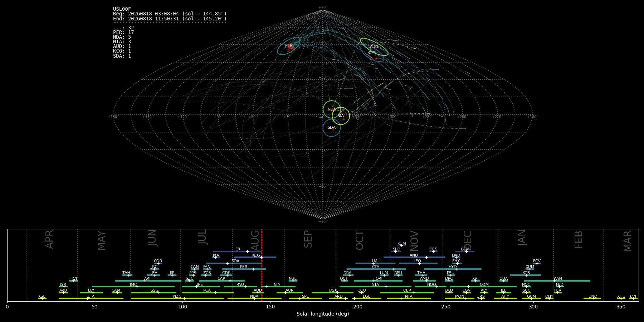644x322 pixels.
Task: Select the NDA radiant circle
Action: (x=332, y=109)
